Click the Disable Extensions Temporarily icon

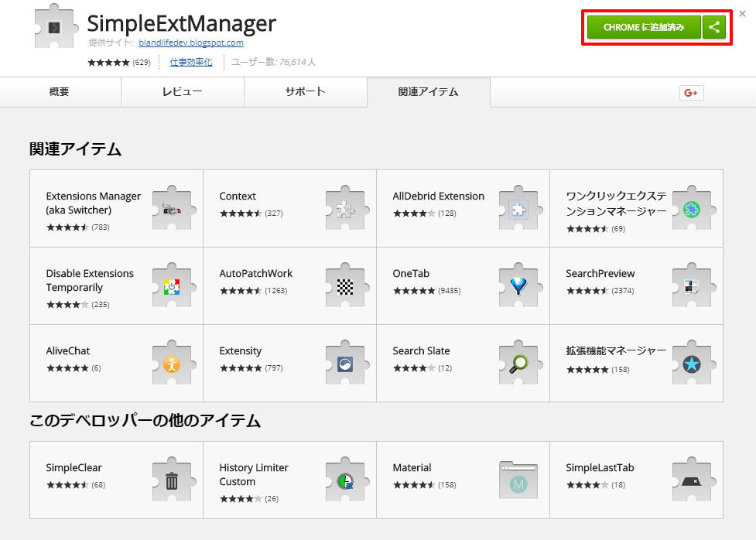(x=173, y=286)
